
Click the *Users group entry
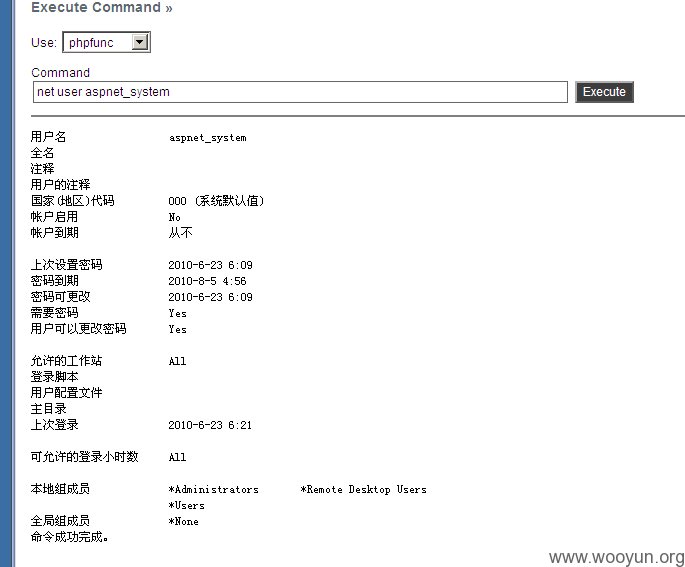point(187,505)
